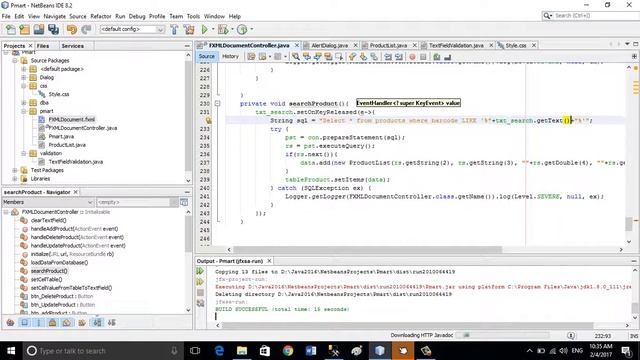Toggle Fully Qualified Names in Navigator
This screenshot has width=640, height=360.
pyautogui.click(x=82, y=322)
